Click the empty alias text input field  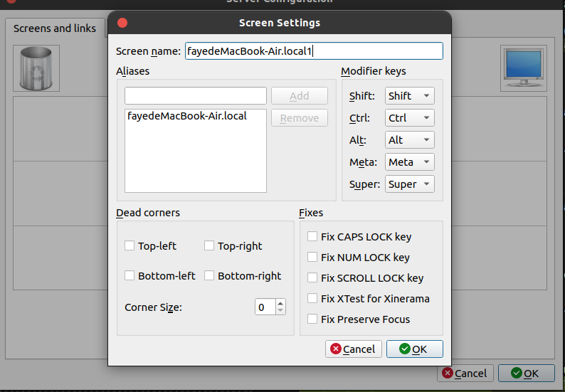click(x=196, y=96)
